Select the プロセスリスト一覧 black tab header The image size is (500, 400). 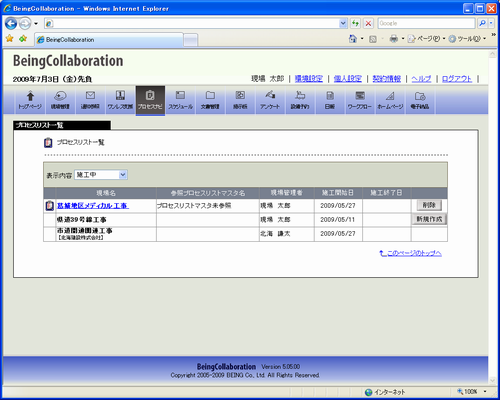click(62, 125)
